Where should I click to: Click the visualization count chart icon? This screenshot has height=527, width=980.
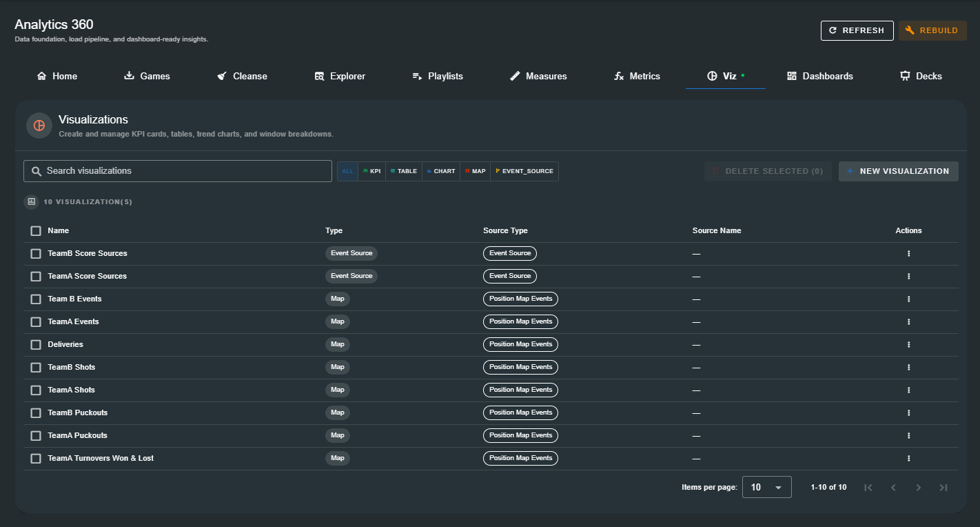[31, 202]
